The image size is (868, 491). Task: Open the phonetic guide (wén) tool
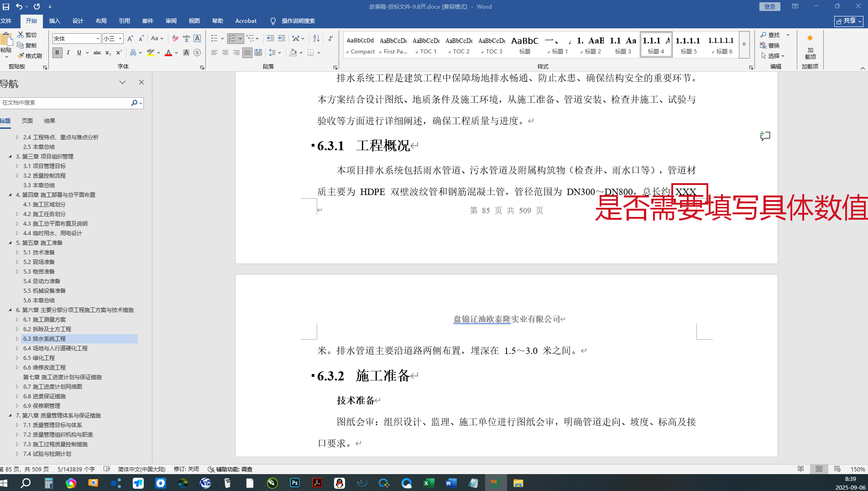tap(186, 38)
